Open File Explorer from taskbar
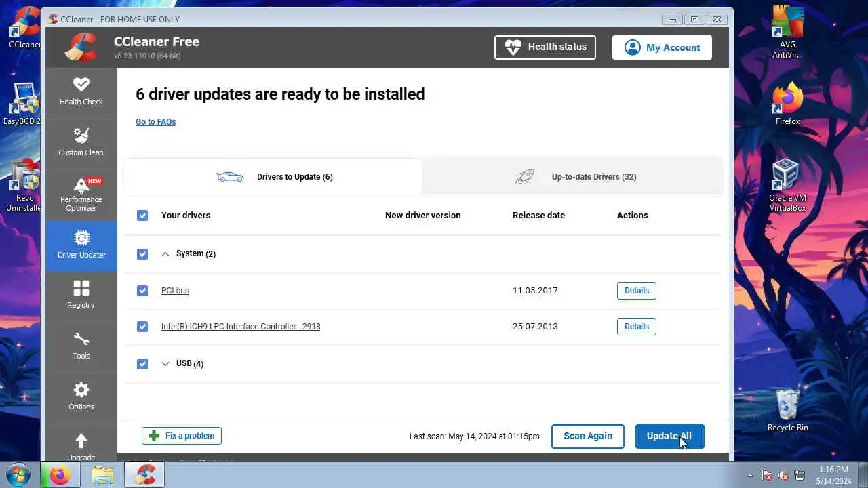 [102, 475]
